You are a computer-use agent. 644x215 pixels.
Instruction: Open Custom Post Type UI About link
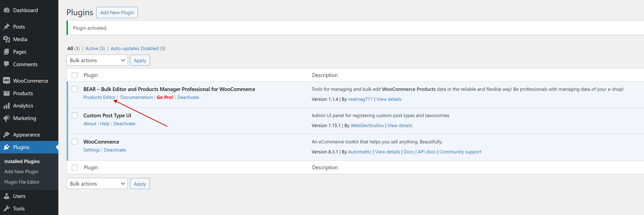(x=90, y=124)
